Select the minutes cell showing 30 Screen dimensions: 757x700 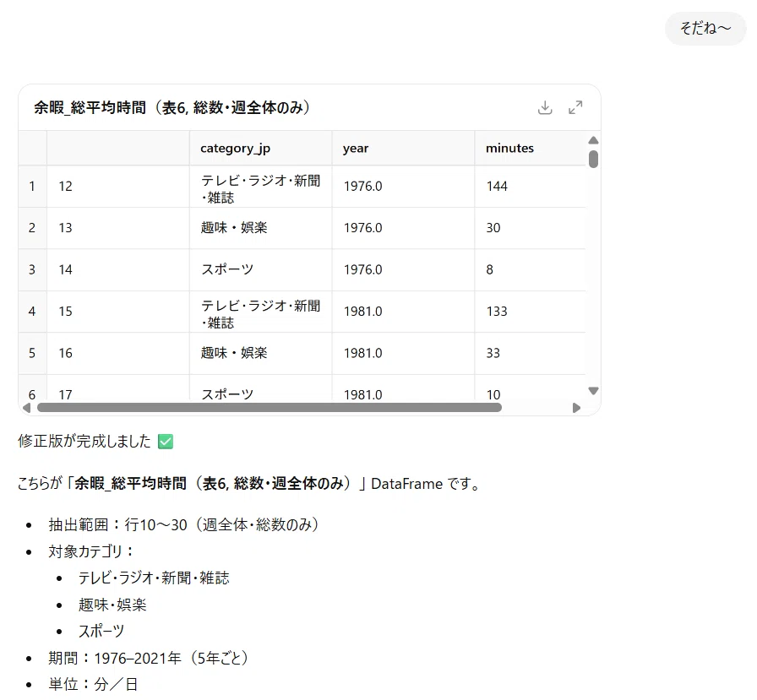(x=530, y=228)
